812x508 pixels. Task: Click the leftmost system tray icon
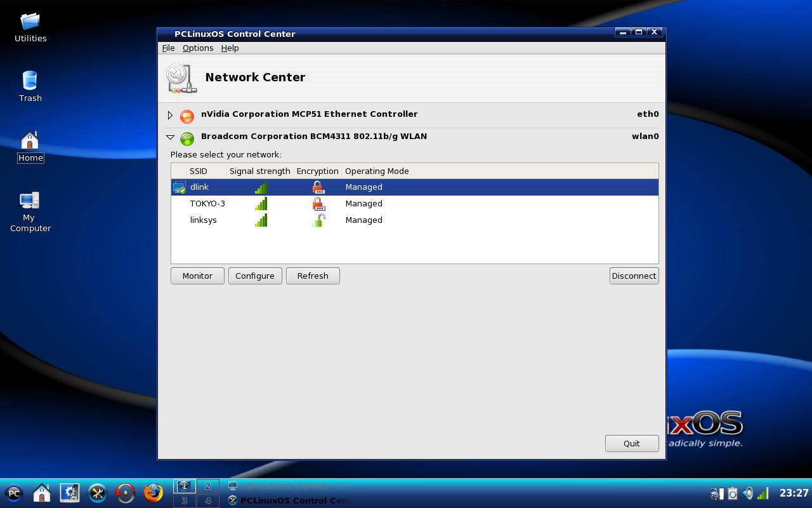pos(717,493)
